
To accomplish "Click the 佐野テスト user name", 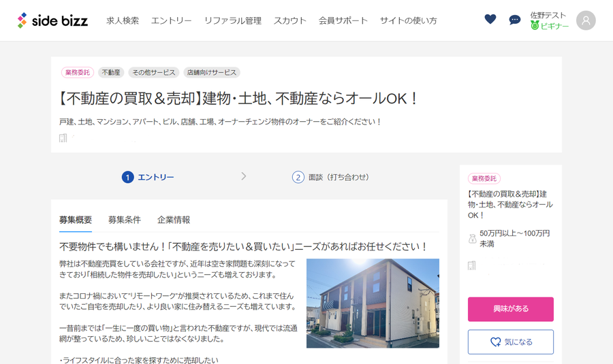I will click(x=548, y=15).
